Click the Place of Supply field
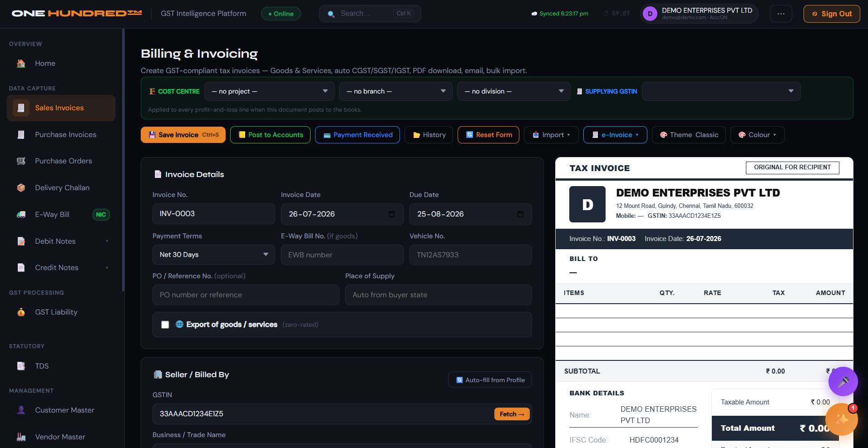The width and height of the screenshot is (868, 448). pos(439,295)
